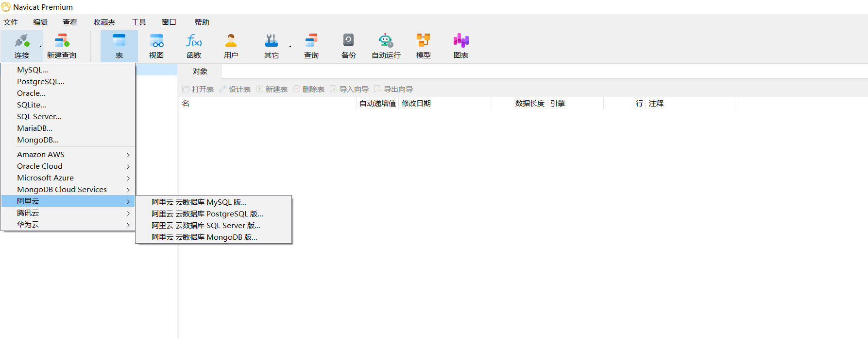This screenshot has height=339, width=868.
Task: Choose MySQL... connection type
Action: tap(68, 70)
